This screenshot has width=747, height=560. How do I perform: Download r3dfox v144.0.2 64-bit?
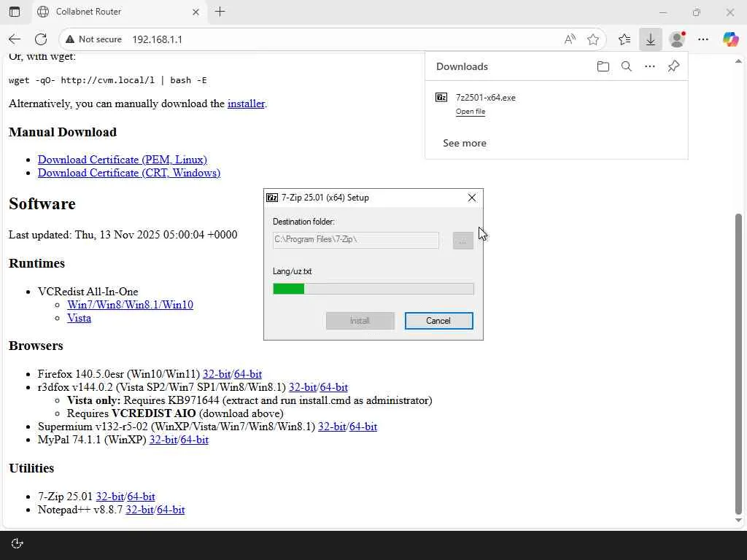[x=333, y=388]
